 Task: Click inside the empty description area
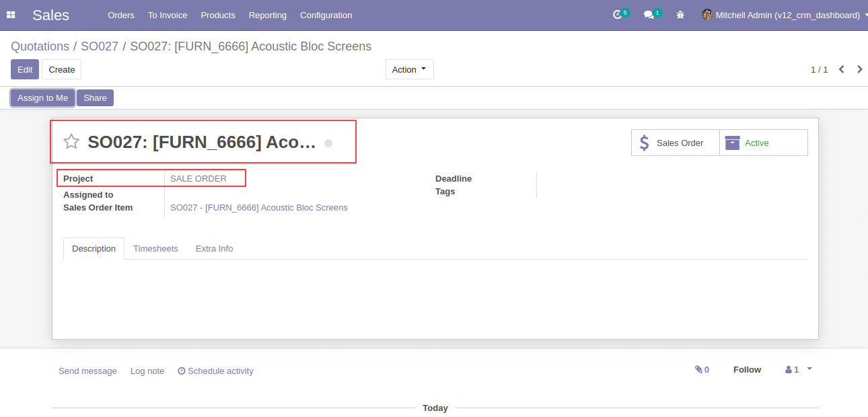(x=435, y=293)
